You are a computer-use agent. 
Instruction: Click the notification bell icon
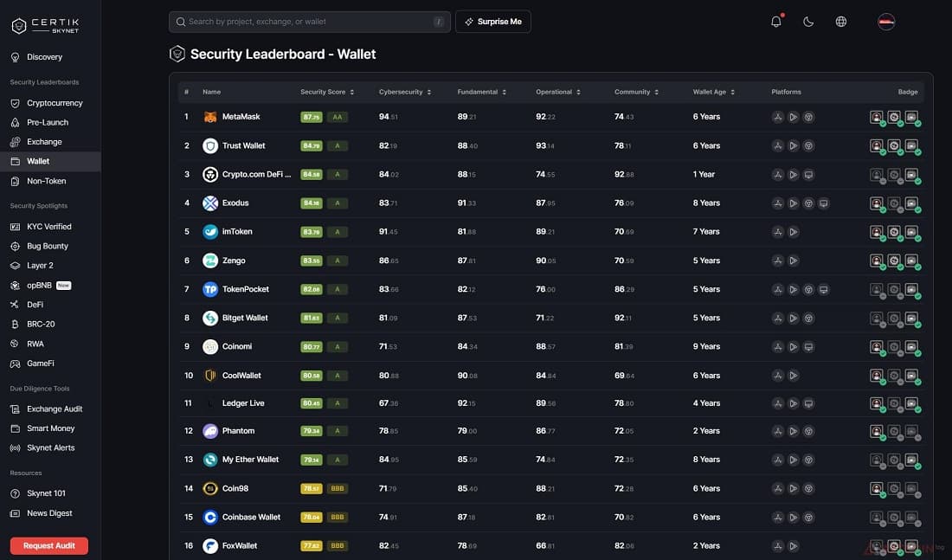(776, 22)
